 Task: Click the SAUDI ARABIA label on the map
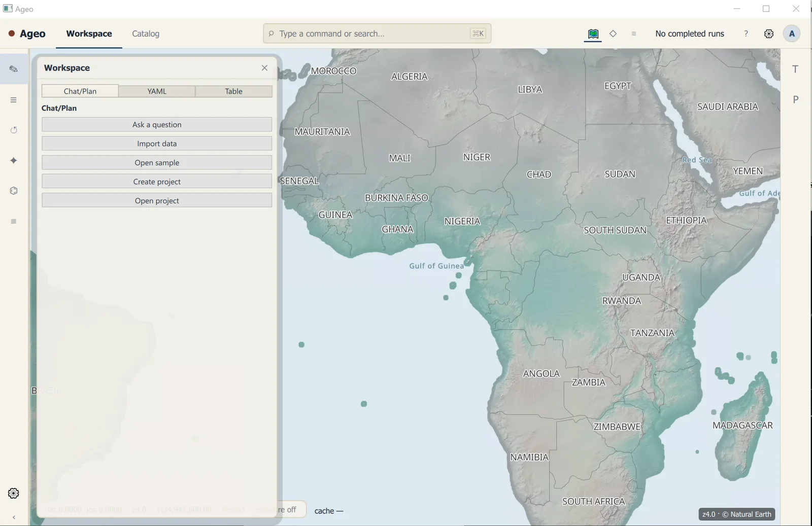tap(727, 107)
